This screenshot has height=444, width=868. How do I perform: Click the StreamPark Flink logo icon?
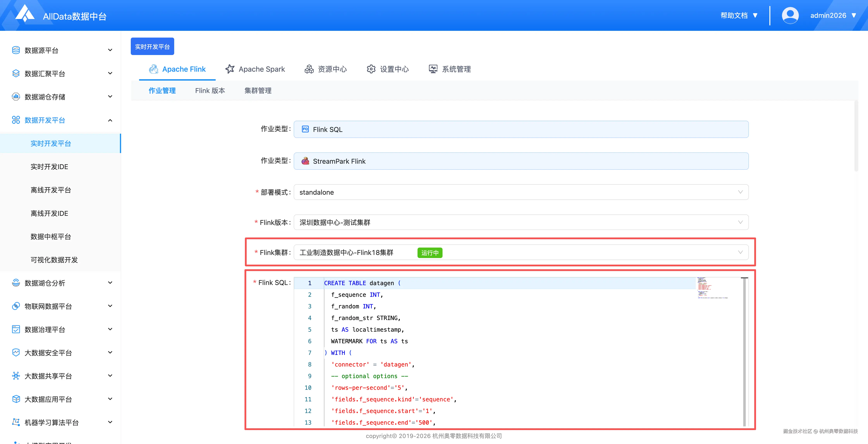[x=305, y=161]
